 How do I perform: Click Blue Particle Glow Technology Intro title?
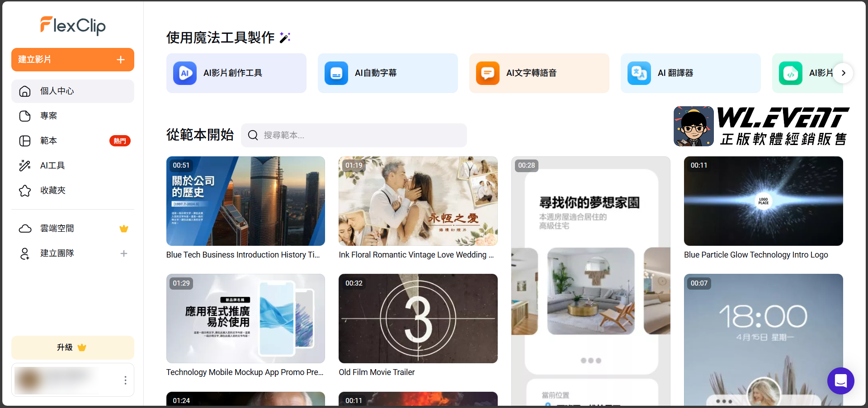756,255
